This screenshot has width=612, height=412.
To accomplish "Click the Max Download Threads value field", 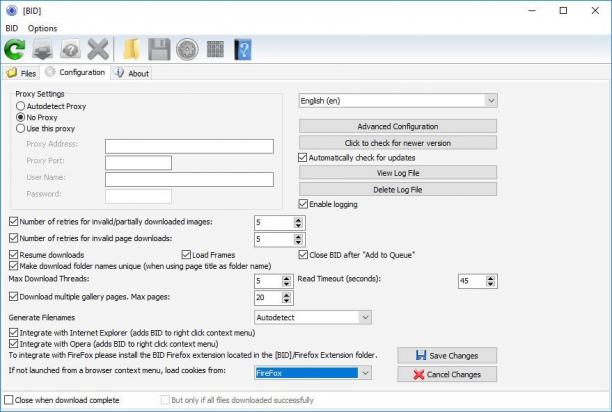I will (x=268, y=281).
